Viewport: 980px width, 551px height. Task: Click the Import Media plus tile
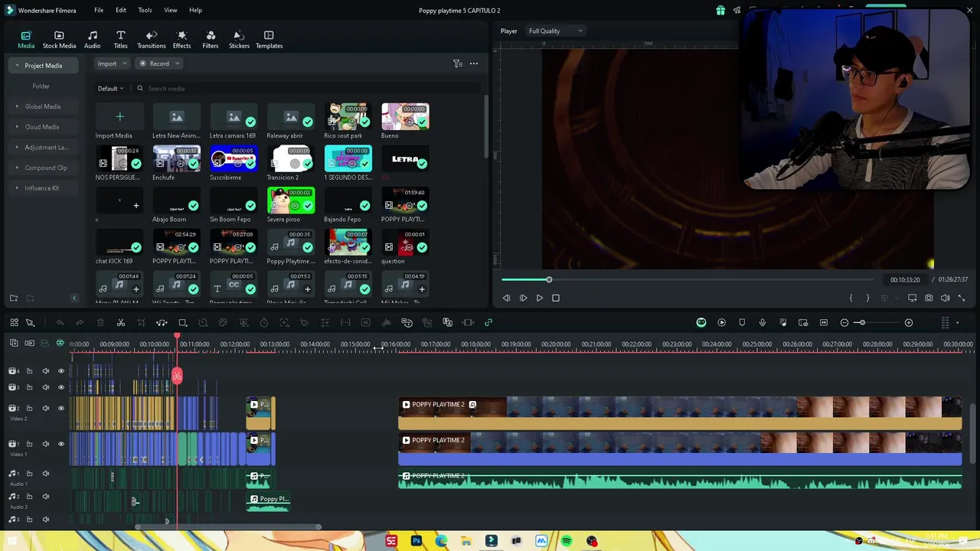[x=119, y=116]
